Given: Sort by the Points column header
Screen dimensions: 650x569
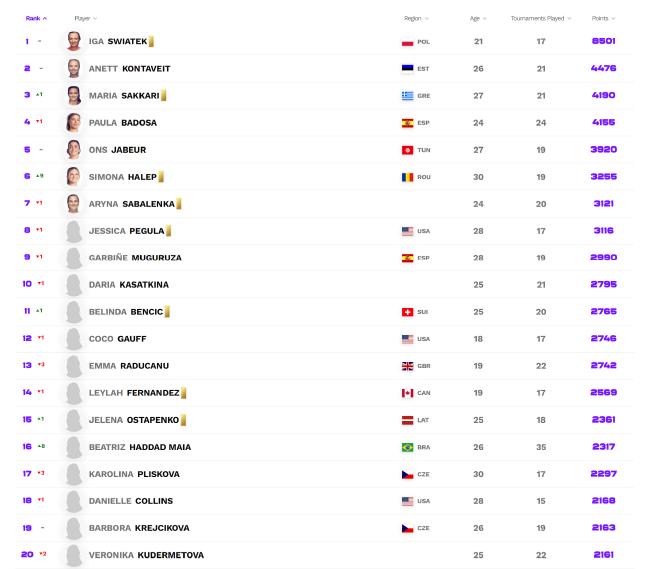Looking at the screenshot, I should pos(603,18).
